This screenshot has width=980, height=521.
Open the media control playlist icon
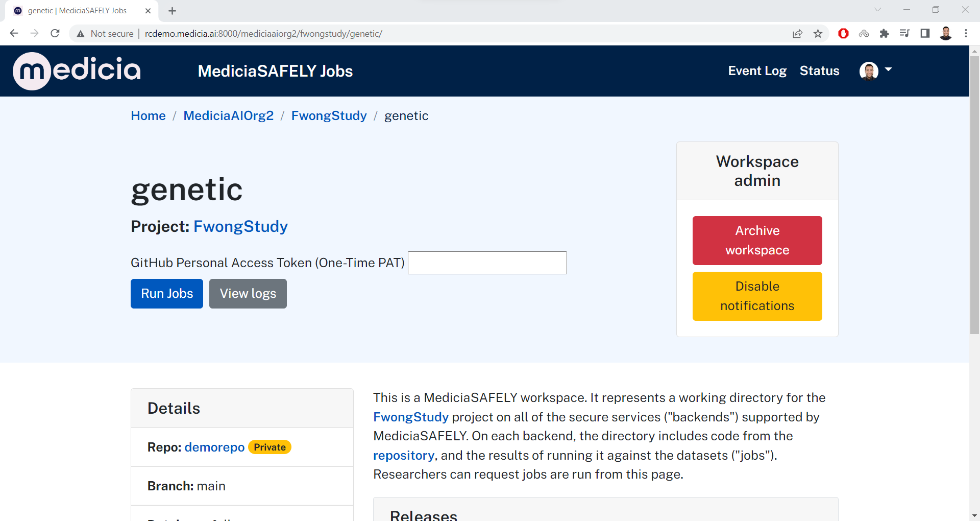[904, 34]
